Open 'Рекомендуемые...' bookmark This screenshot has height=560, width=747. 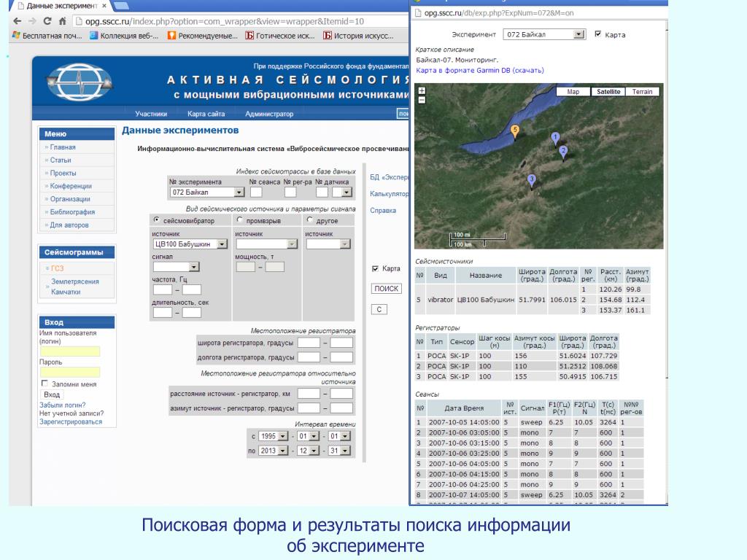coord(203,36)
